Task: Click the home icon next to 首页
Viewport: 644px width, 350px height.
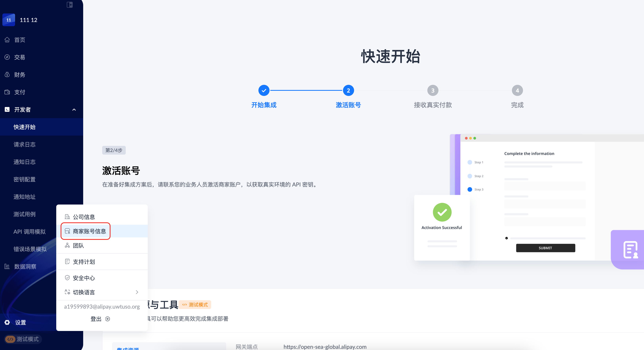Action: pos(7,40)
